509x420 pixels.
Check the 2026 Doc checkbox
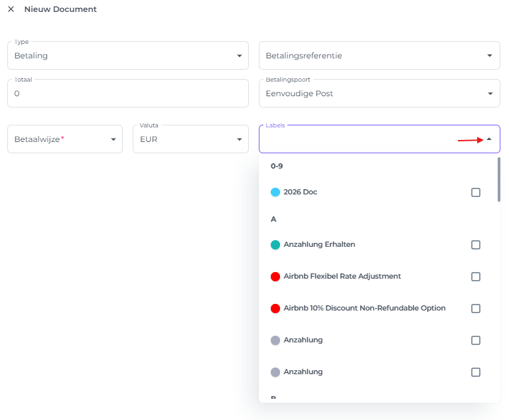pyautogui.click(x=476, y=192)
